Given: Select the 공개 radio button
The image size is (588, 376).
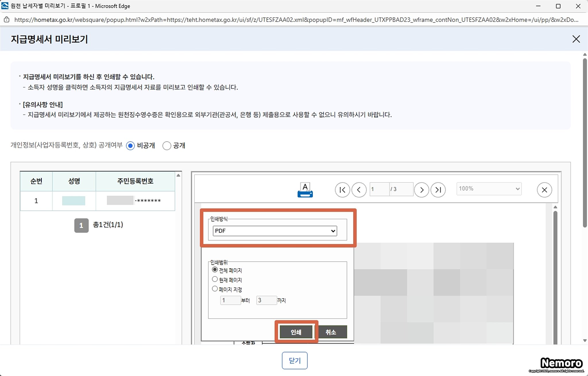Looking at the screenshot, I should tap(167, 146).
